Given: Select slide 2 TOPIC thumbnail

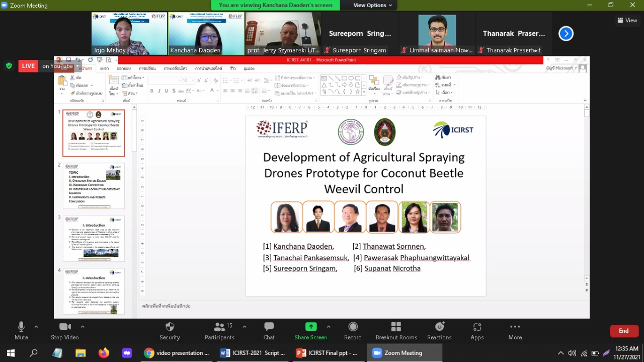Looking at the screenshot, I should 94,185.
